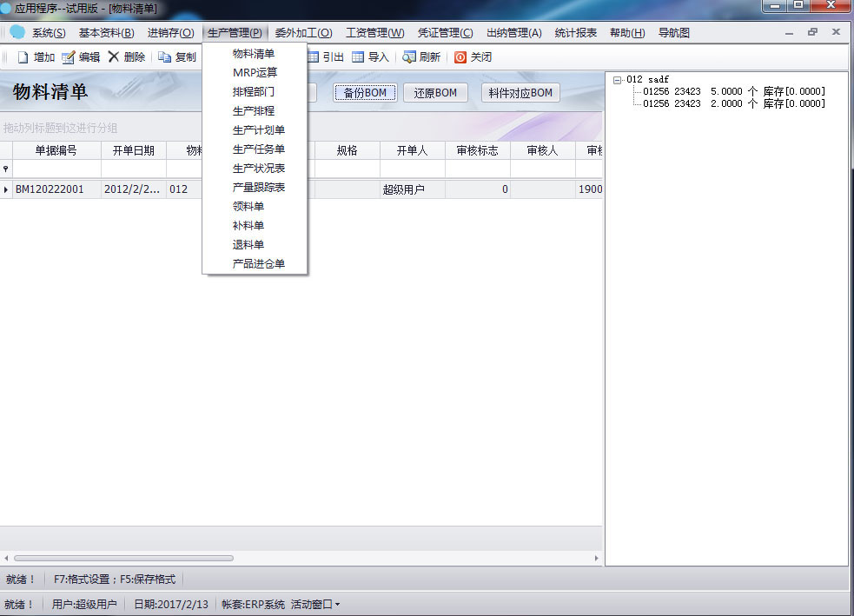Open the 委外加工(O) menu
This screenshot has height=616, width=854.
(303, 33)
